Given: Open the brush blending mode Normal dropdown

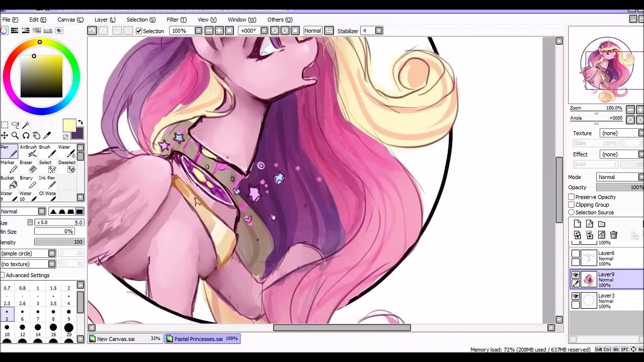Looking at the screenshot, I should pos(23,211).
